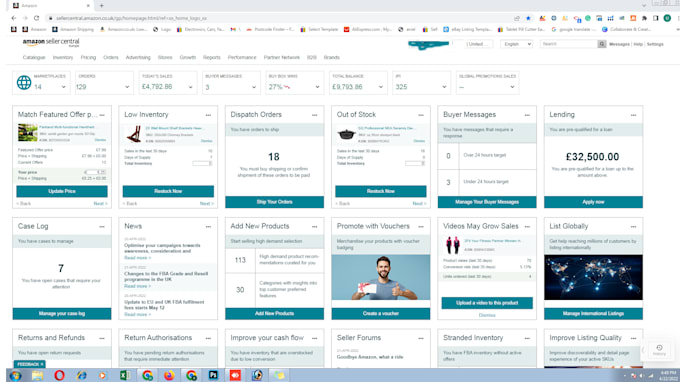Open the Promote with Vouchers card options menu
Viewport: 680px width, 382px height.
point(421,227)
